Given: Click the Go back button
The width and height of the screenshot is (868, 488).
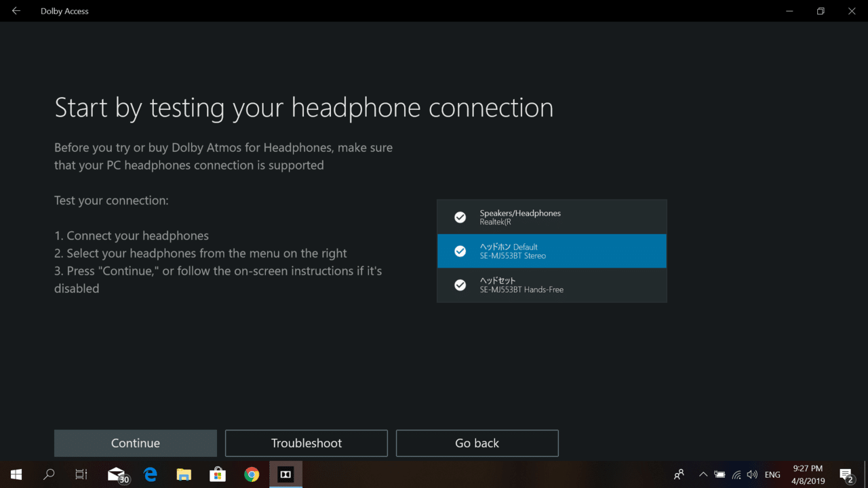Looking at the screenshot, I should 477,443.
